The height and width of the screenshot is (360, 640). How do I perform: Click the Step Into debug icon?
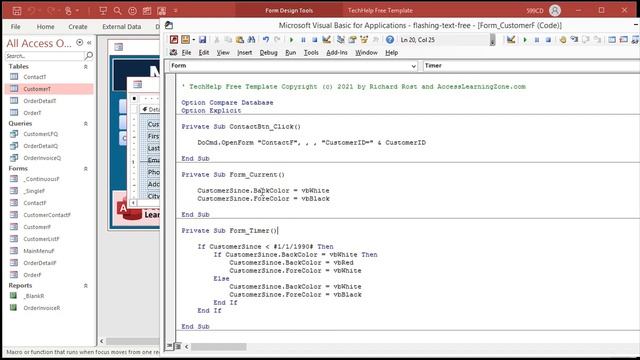click(x=574, y=40)
